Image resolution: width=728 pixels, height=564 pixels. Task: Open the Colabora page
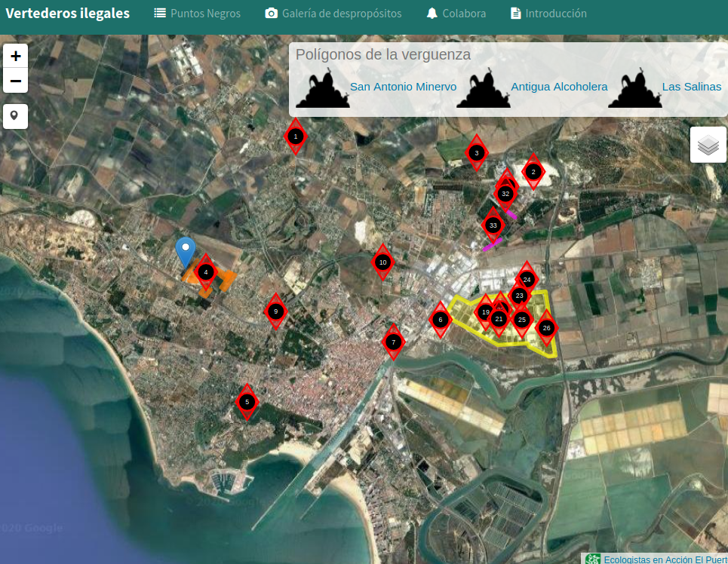point(456,14)
